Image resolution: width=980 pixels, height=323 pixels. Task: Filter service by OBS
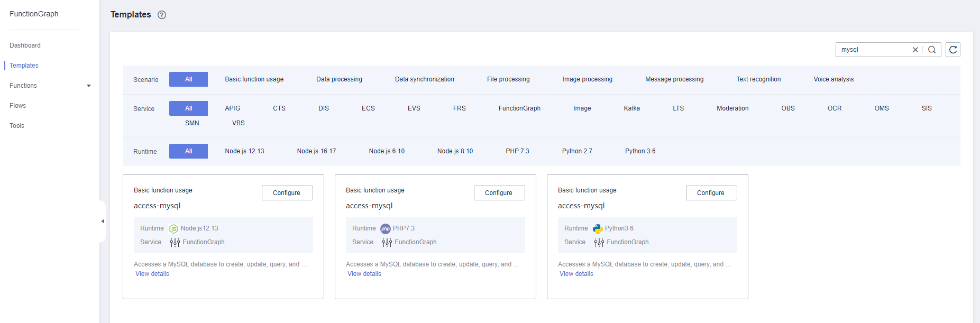point(788,108)
